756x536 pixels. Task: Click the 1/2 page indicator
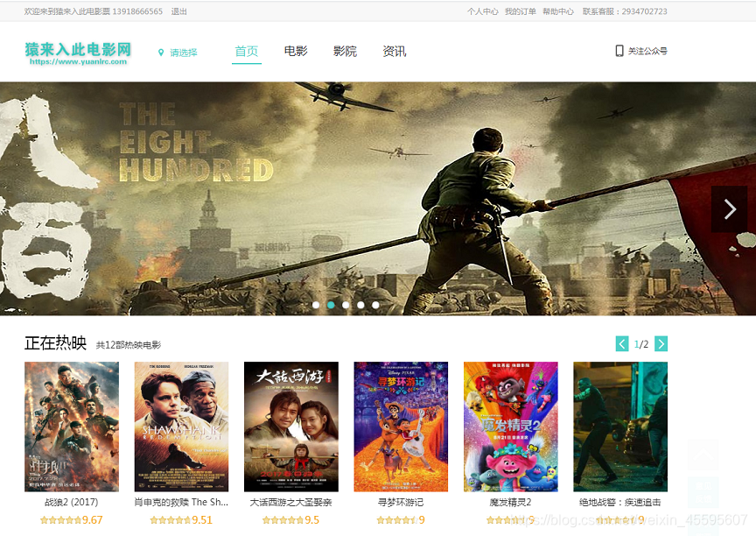pyautogui.click(x=641, y=344)
